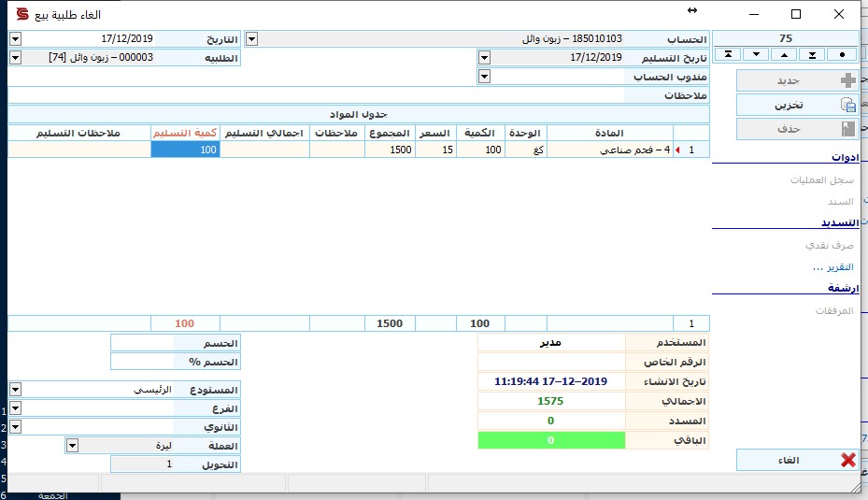Select the highlighted كمية التسليم cell 100
The image size is (868, 500).
[x=185, y=150]
